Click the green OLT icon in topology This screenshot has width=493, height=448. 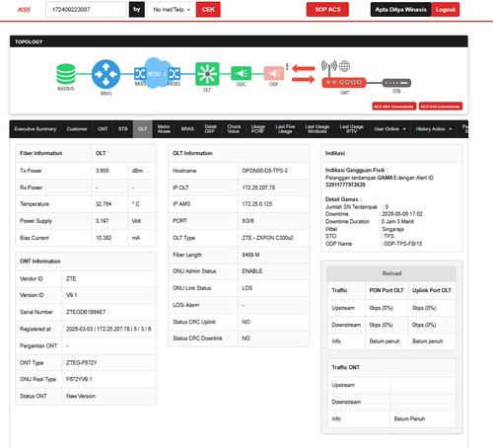(207, 74)
